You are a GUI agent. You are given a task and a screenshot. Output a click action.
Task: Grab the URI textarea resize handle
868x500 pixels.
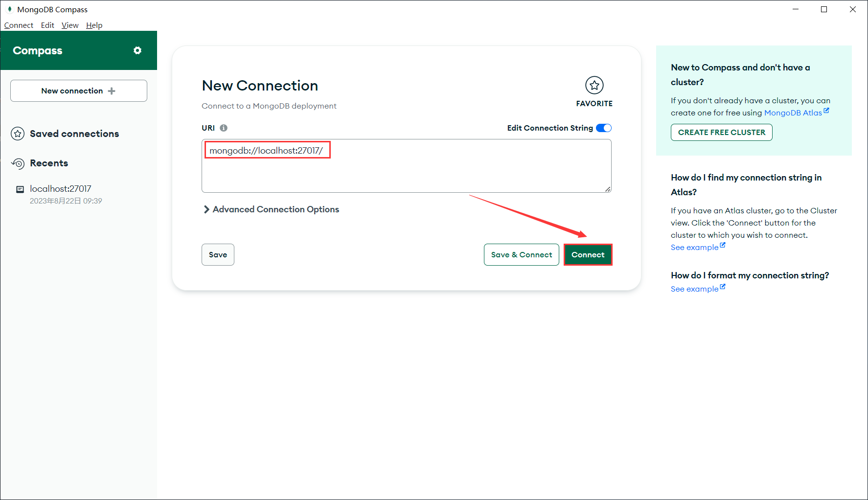pos(608,189)
